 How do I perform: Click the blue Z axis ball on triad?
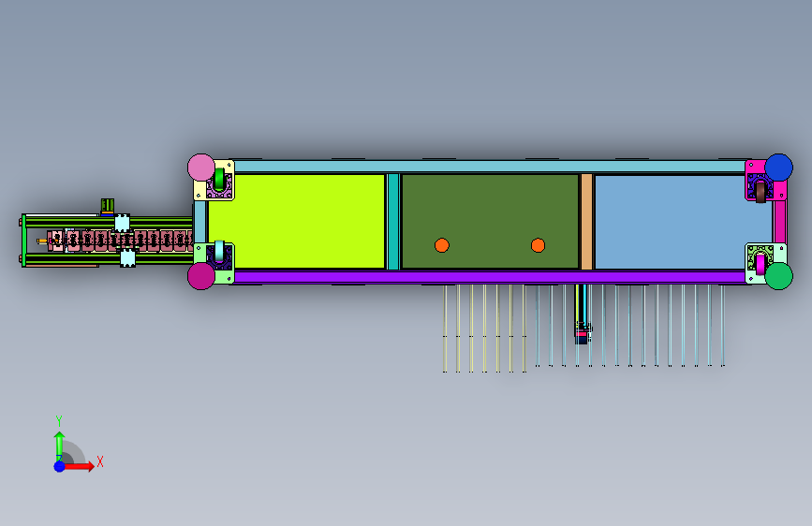coord(60,466)
